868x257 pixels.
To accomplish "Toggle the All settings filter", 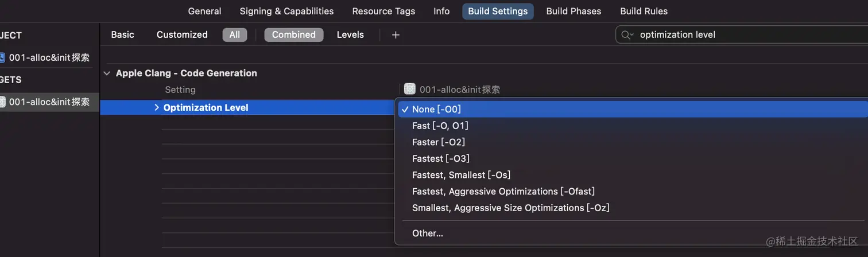I will [x=235, y=35].
